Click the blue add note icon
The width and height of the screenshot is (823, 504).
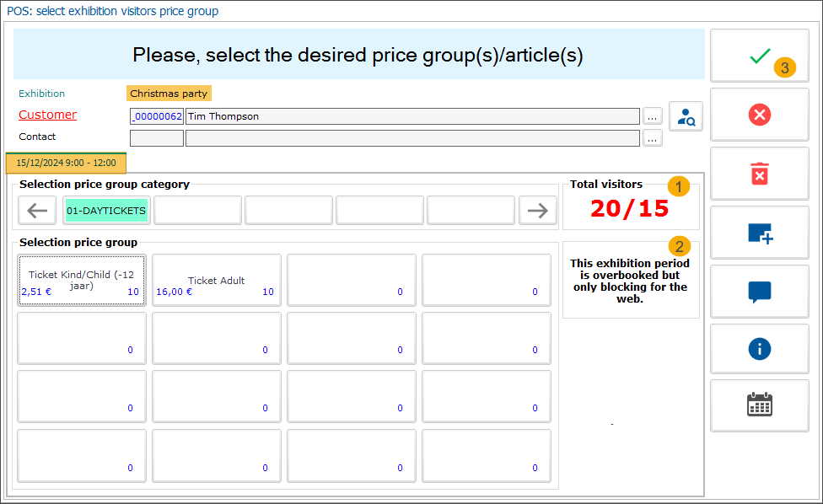[x=760, y=233]
